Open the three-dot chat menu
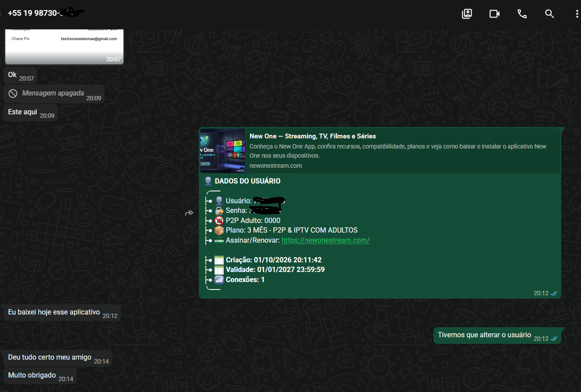Viewport: 581px width, 392px height. [x=577, y=14]
